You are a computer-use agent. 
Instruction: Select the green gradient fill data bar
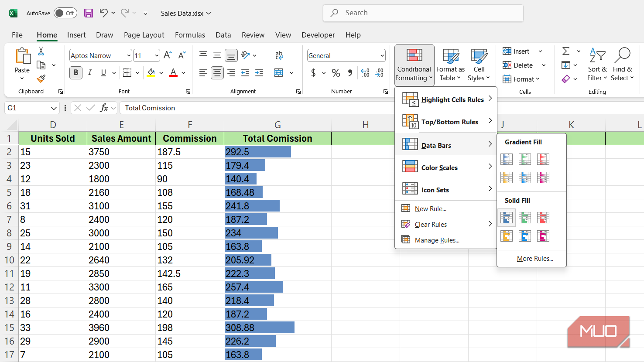pyautogui.click(x=525, y=159)
